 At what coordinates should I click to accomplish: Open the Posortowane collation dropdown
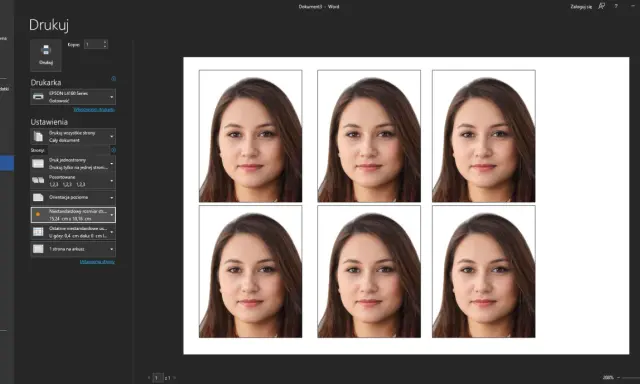pyautogui.click(x=73, y=181)
